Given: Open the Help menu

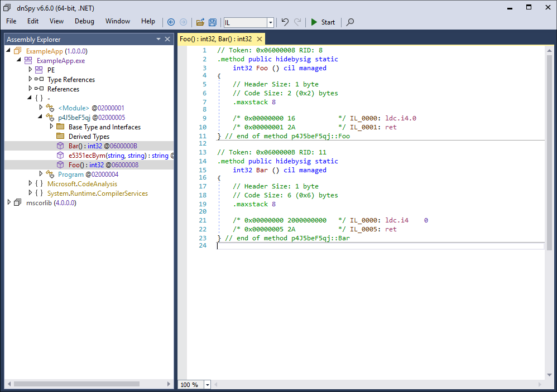Looking at the screenshot, I should pos(148,21).
